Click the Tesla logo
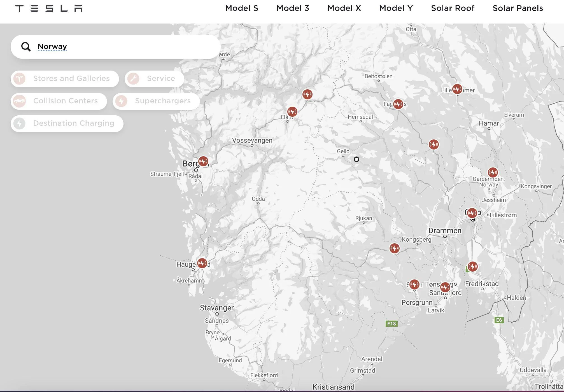564x392 pixels. [x=49, y=8]
